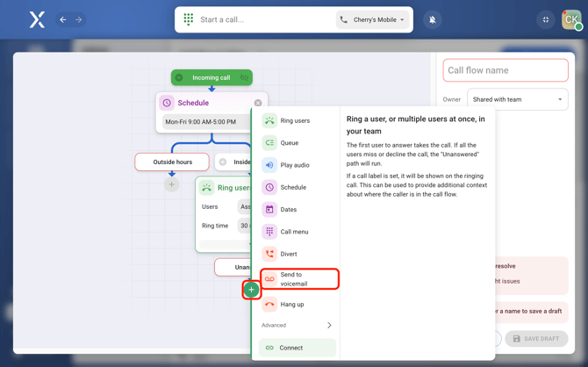This screenshot has height=367, width=588.
Task: Click the back navigation arrow
Action: pyautogui.click(x=63, y=19)
